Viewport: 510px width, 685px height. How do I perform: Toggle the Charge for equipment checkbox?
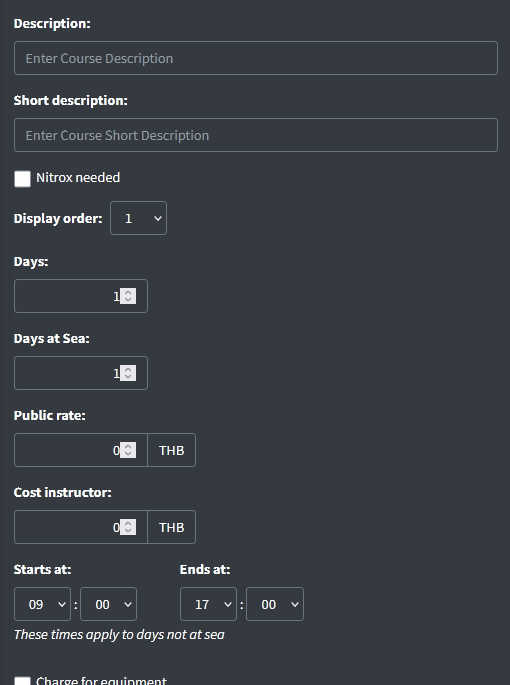22,681
